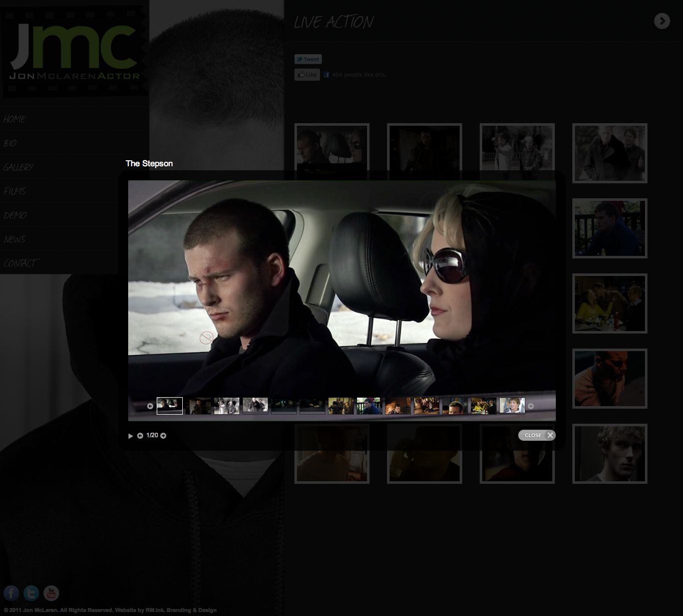Viewport: 683px width, 616px height.
Task: Click the Facebook Like button
Action: (307, 75)
